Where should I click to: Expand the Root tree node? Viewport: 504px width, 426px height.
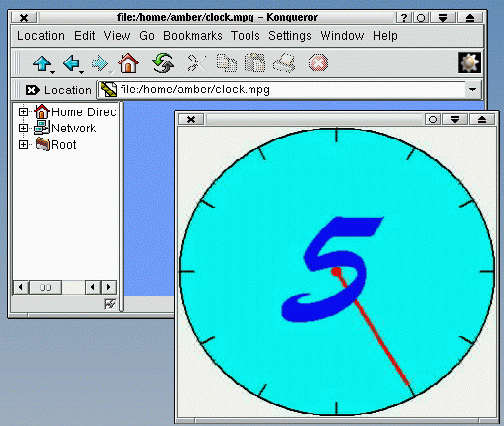click(x=23, y=145)
